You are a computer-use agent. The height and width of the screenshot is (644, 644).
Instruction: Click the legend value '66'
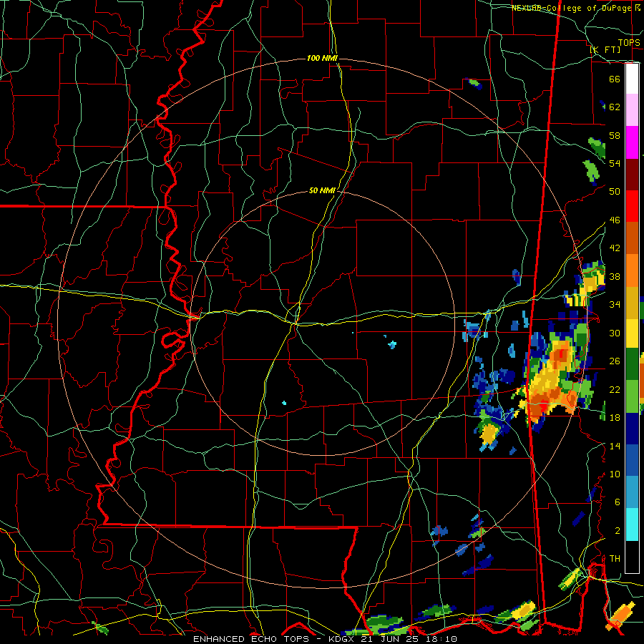tap(615, 79)
